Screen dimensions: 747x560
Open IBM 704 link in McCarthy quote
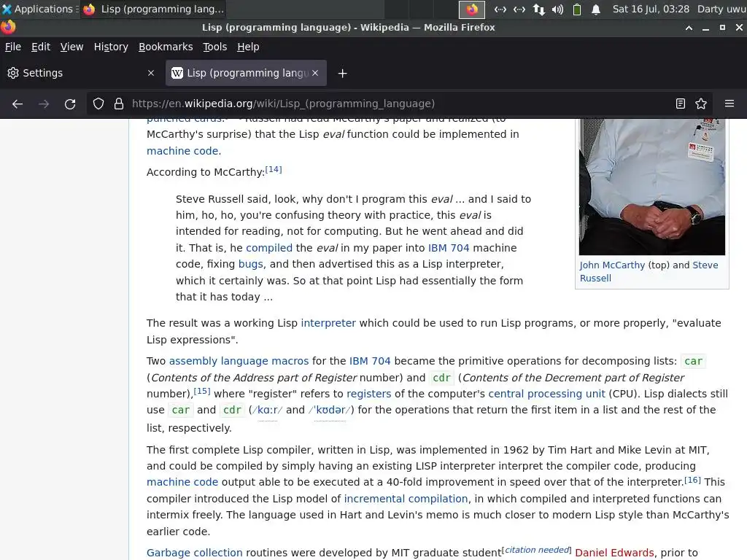tap(449, 248)
